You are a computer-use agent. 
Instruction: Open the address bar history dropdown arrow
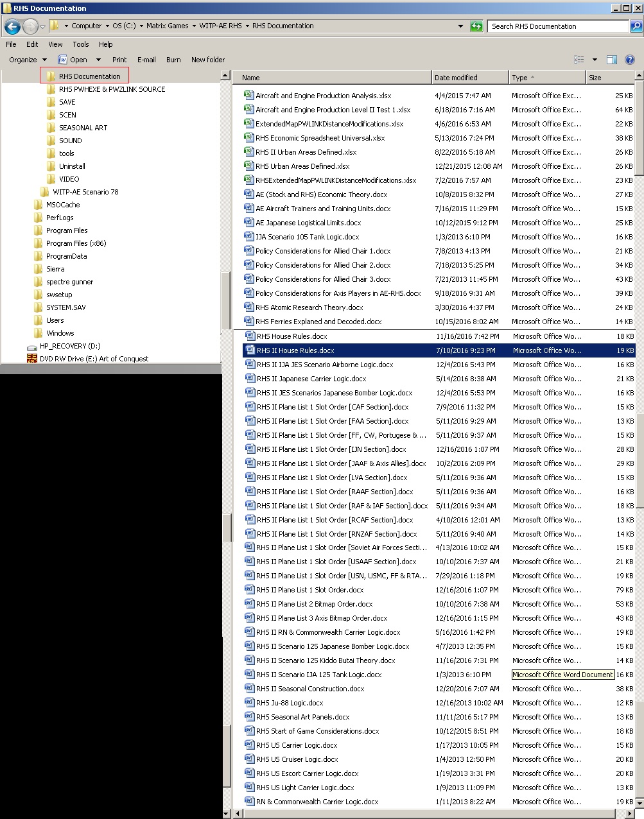point(460,26)
